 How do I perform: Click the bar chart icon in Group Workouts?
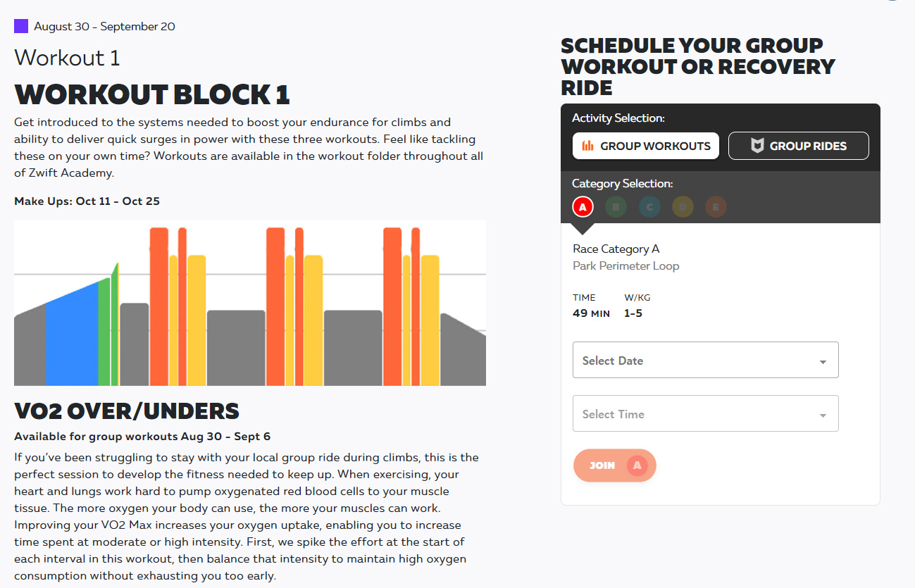pyautogui.click(x=587, y=146)
